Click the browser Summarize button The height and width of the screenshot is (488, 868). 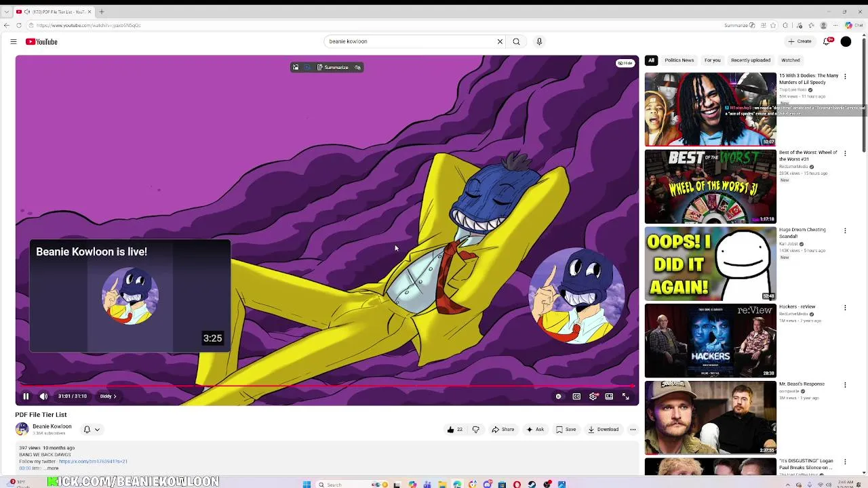pyautogui.click(x=739, y=25)
